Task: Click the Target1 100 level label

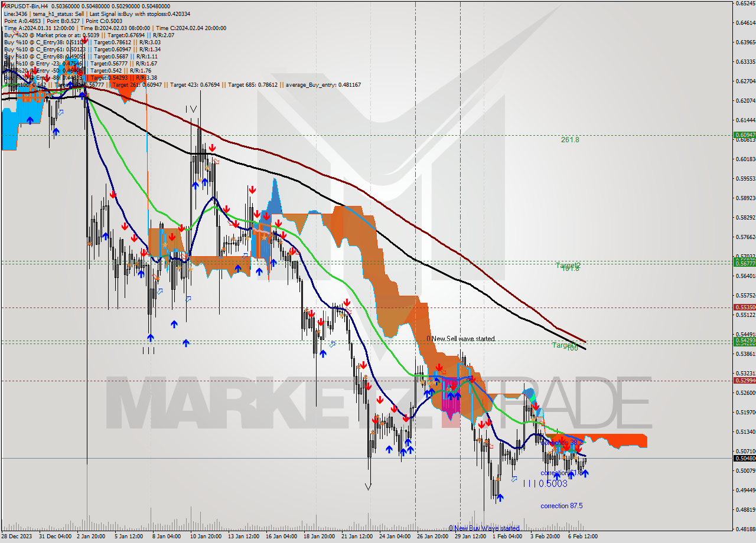Action: click(565, 346)
